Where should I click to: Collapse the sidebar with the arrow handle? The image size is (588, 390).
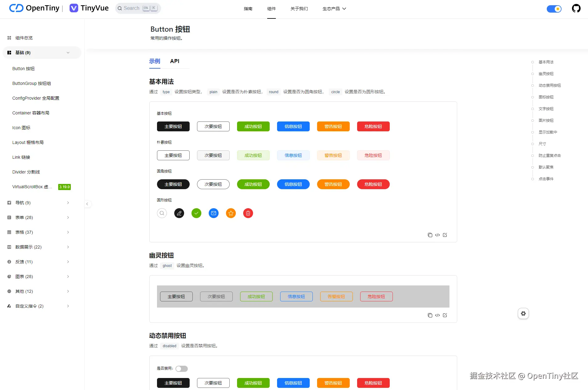point(87,204)
